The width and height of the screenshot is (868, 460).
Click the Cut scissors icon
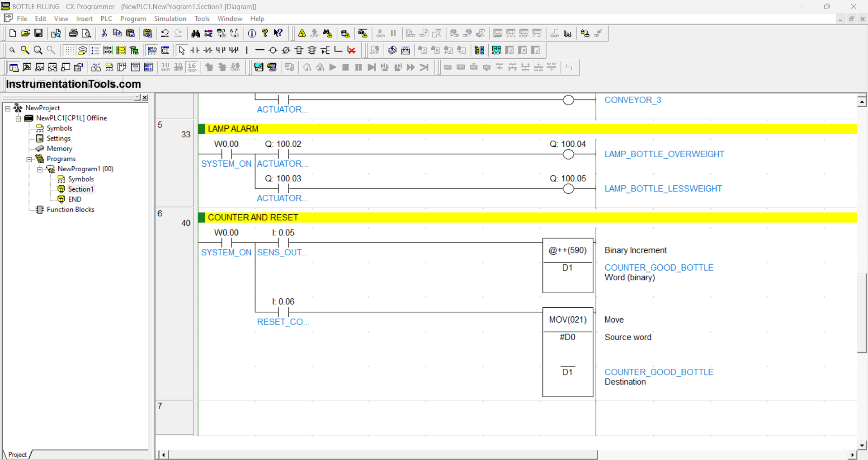(x=104, y=33)
